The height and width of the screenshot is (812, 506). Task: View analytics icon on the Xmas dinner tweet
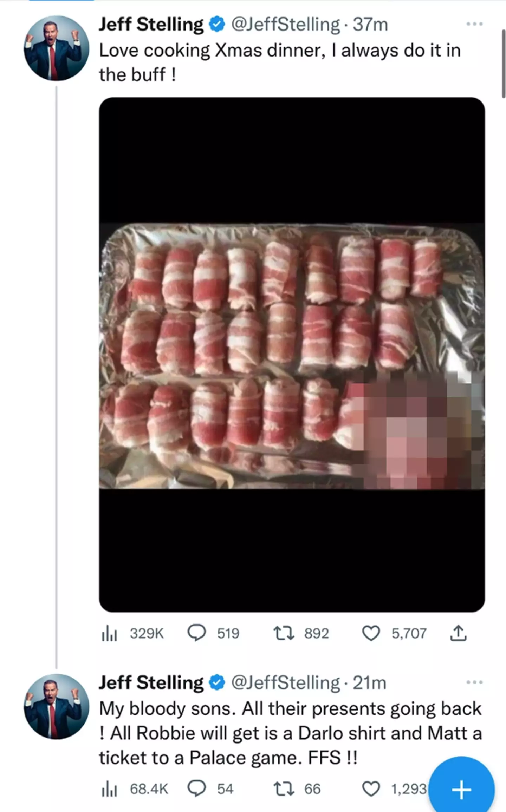(109, 633)
